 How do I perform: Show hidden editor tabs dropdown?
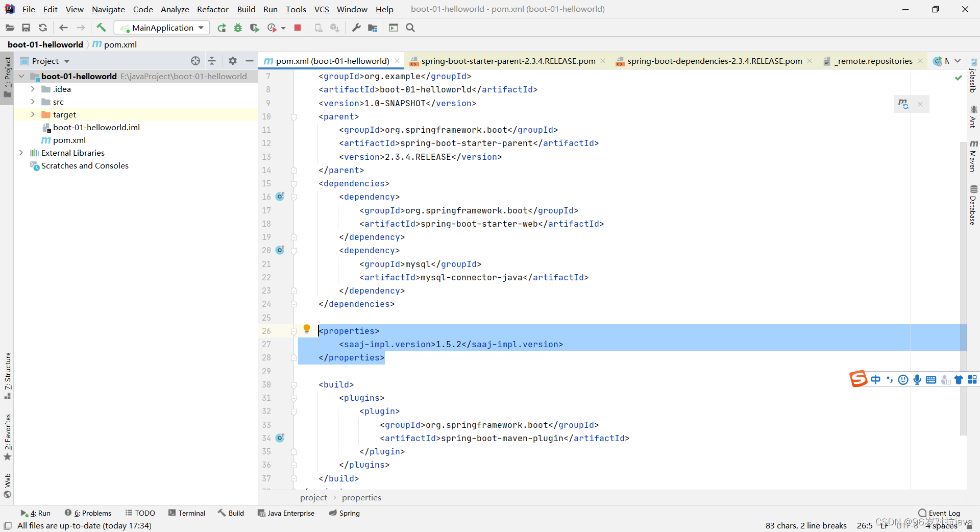pyautogui.click(x=958, y=61)
